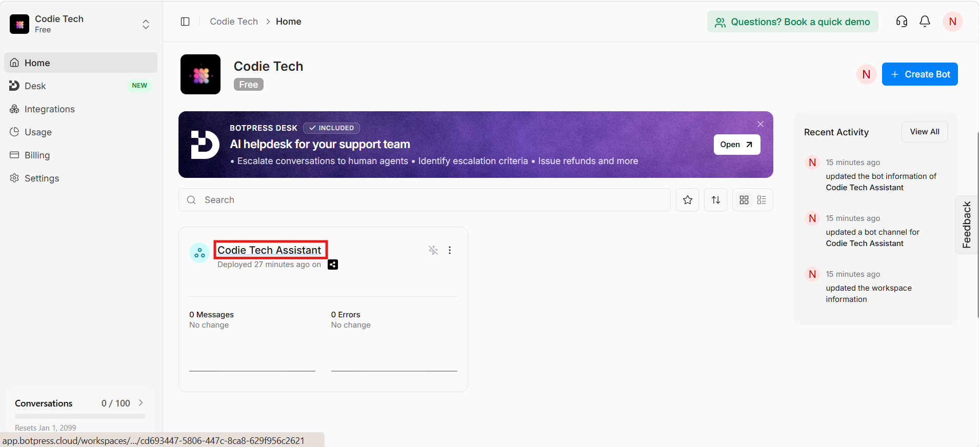Screen dimensions: 980x447
Task: Click the Conversations usage progress bar
Action: click(80, 416)
